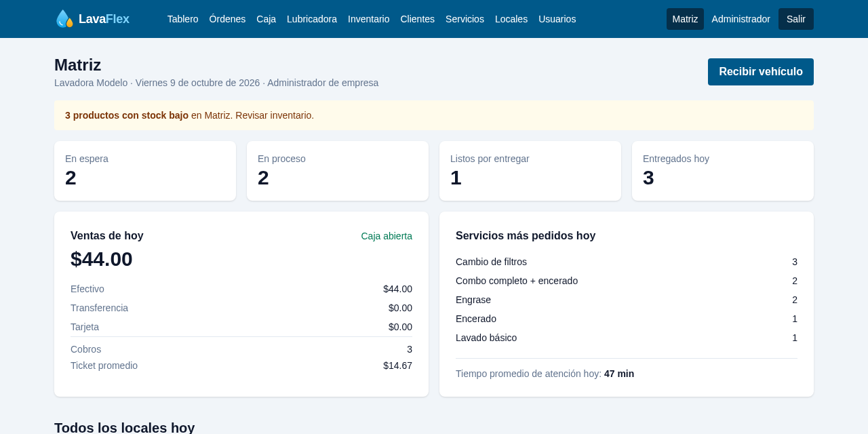Open the Servicios menu item
This screenshot has height=434, width=868.
[x=465, y=19]
